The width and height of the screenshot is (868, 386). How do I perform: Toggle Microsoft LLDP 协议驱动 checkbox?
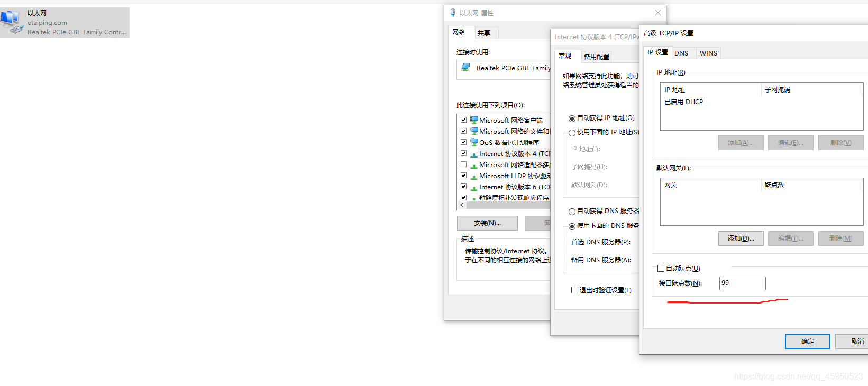click(x=463, y=176)
